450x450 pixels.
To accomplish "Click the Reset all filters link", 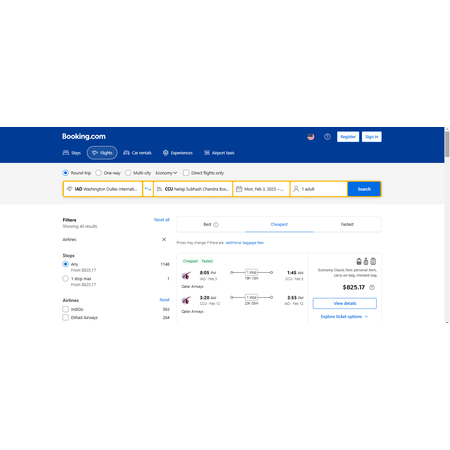I will tap(162, 220).
